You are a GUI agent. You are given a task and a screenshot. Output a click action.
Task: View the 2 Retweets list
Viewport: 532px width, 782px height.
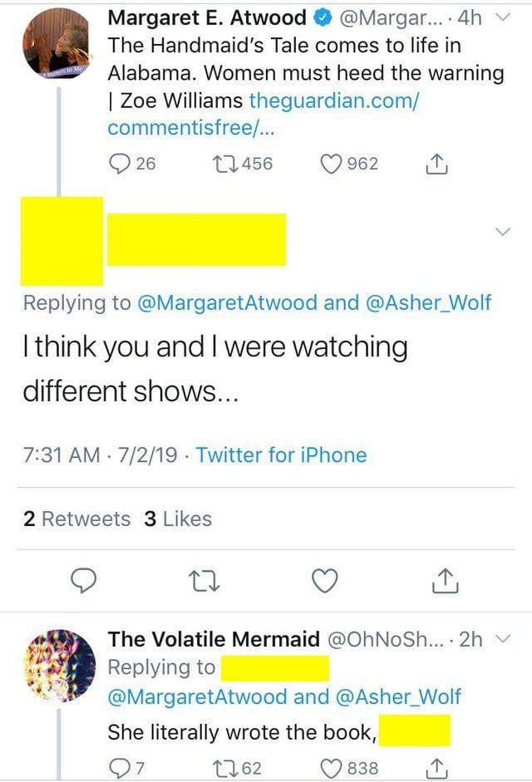tap(76, 519)
